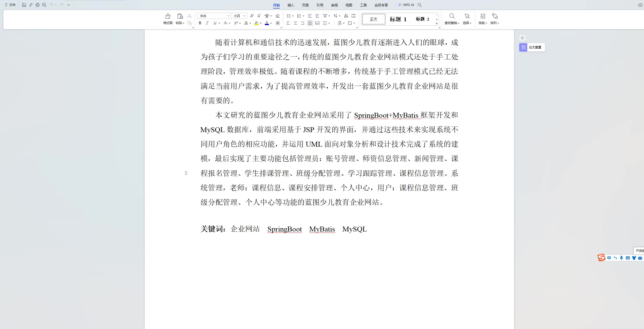Open the font name 宋体 dropdown

pyautogui.click(x=228, y=16)
